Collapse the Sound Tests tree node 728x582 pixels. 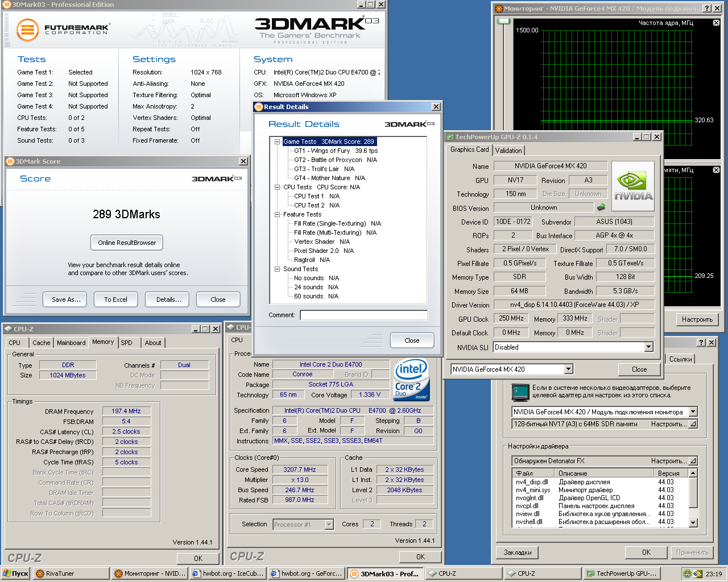[278, 269]
